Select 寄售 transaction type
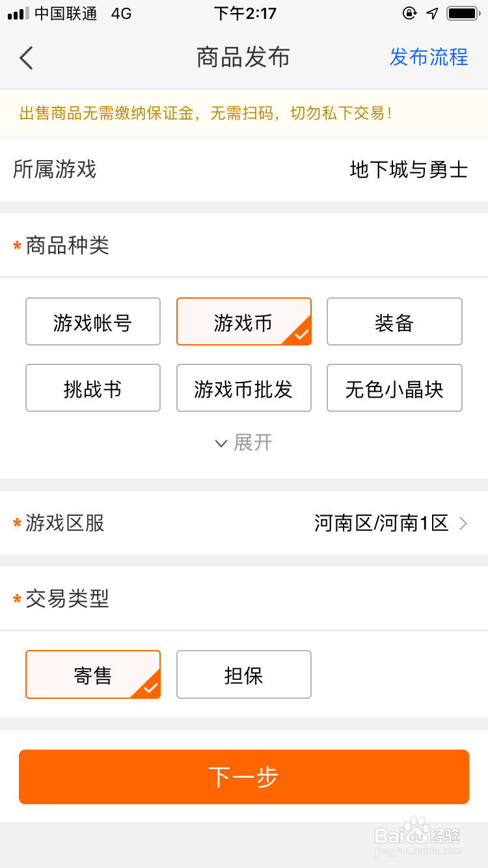488x868 pixels. 93,675
